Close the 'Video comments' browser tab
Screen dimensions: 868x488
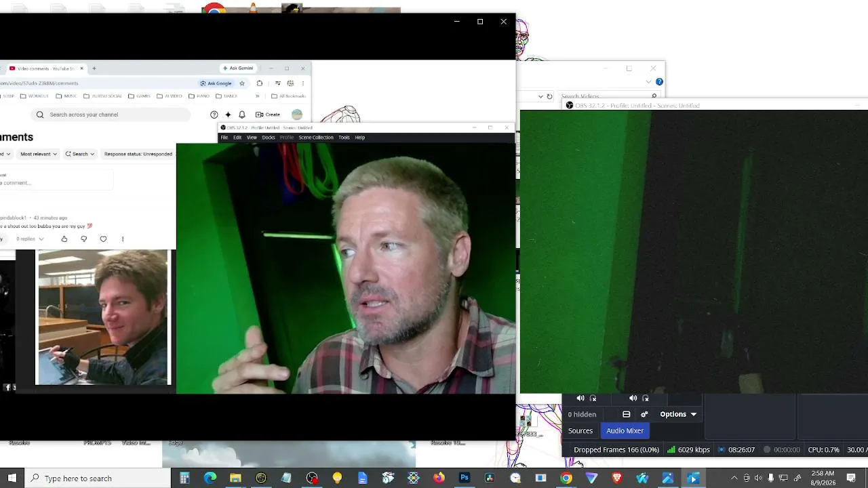click(81, 68)
